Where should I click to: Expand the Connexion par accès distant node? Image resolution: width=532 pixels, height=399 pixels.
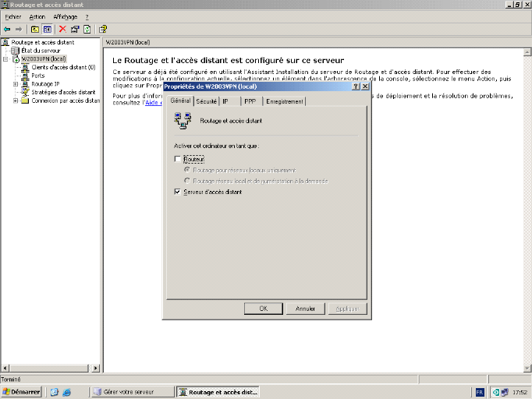click(x=16, y=101)
